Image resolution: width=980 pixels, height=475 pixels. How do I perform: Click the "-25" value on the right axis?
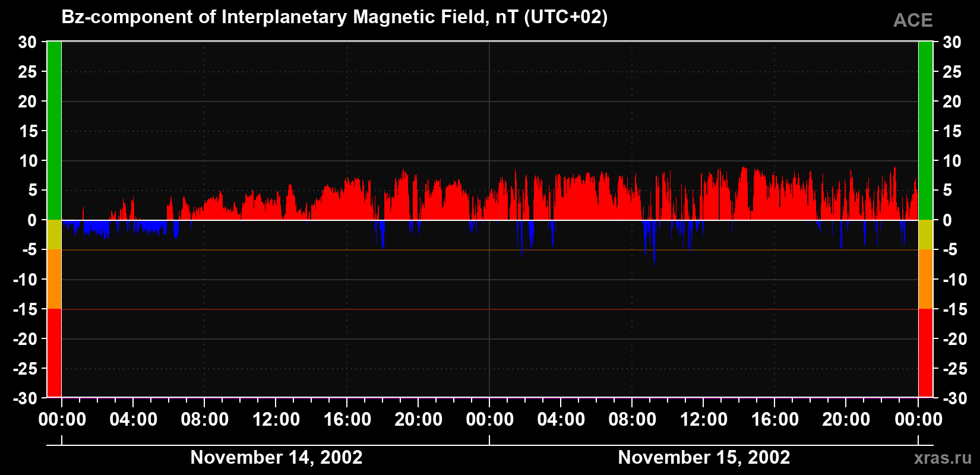[955, 369]
